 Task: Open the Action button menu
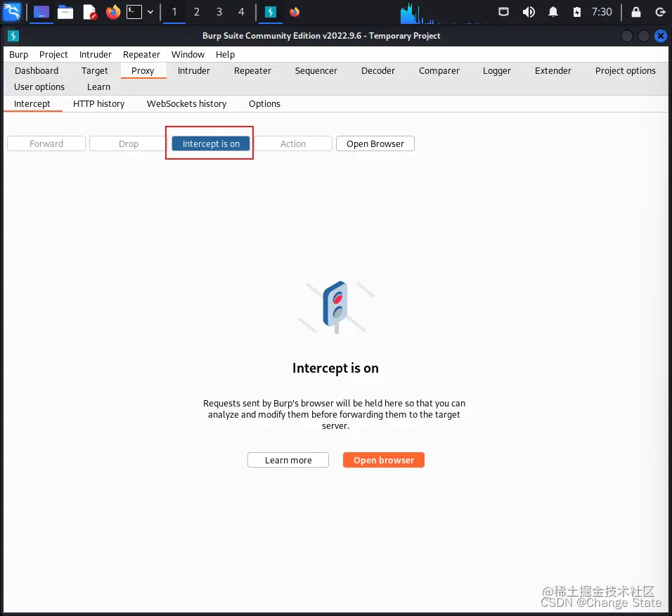293,143
